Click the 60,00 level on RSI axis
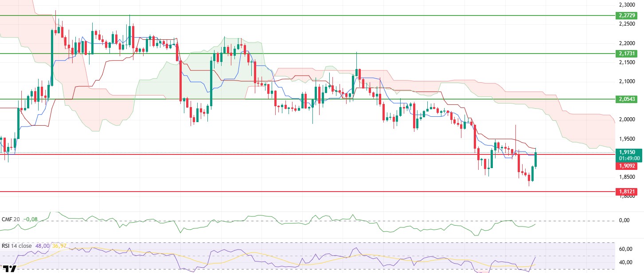This screenshot has height=273, width=644. 625,249
